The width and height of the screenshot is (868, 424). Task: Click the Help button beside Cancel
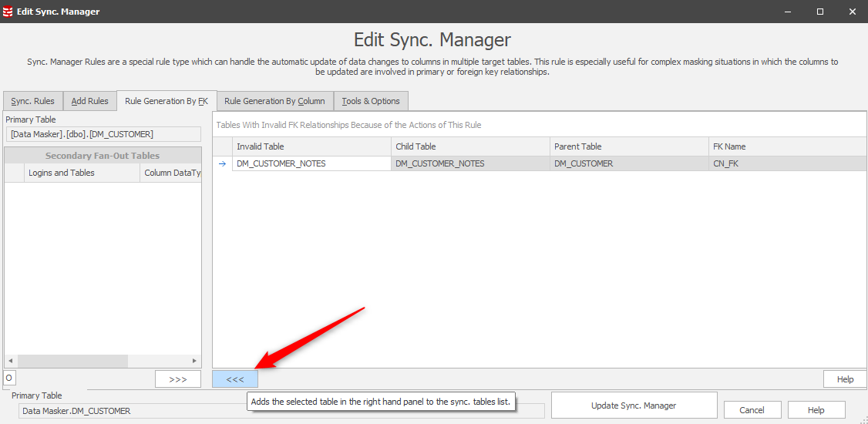tap(816, 410)
